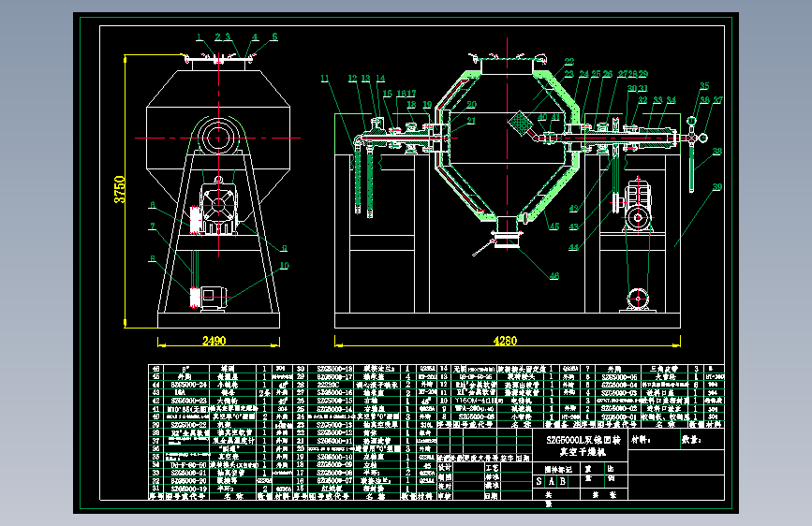Click the A cell in the title block

(x=551, y=481)
